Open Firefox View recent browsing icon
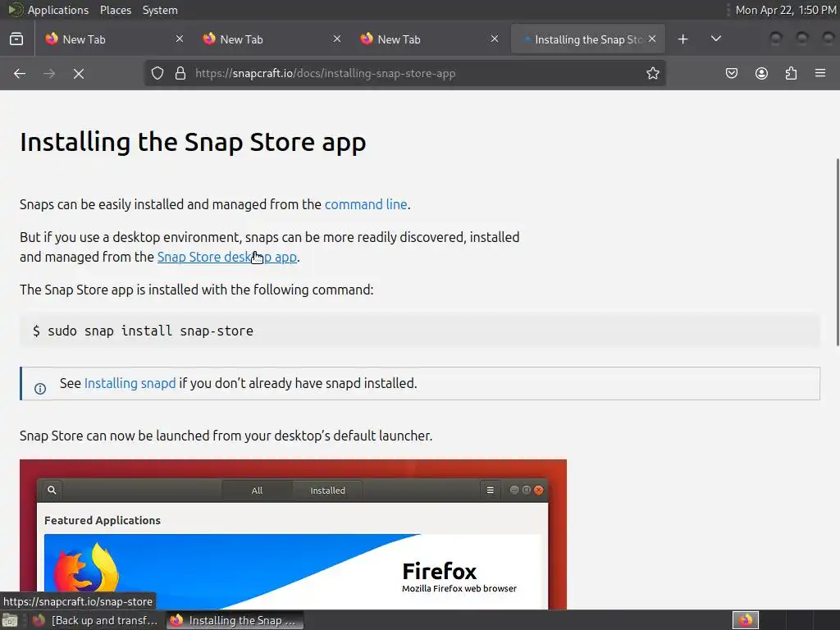Viewport: 840px width, 630px height. pos(16,39)
